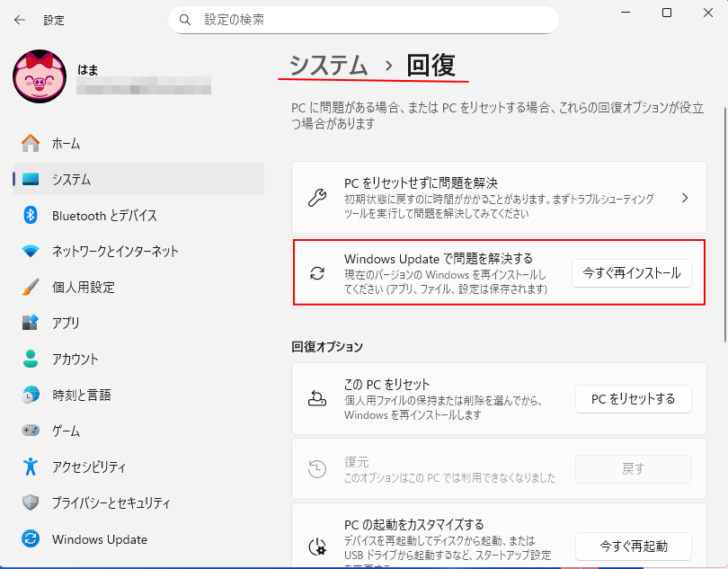
Task: Click the vertical scrollbar thumb
Action: [725, 225]
